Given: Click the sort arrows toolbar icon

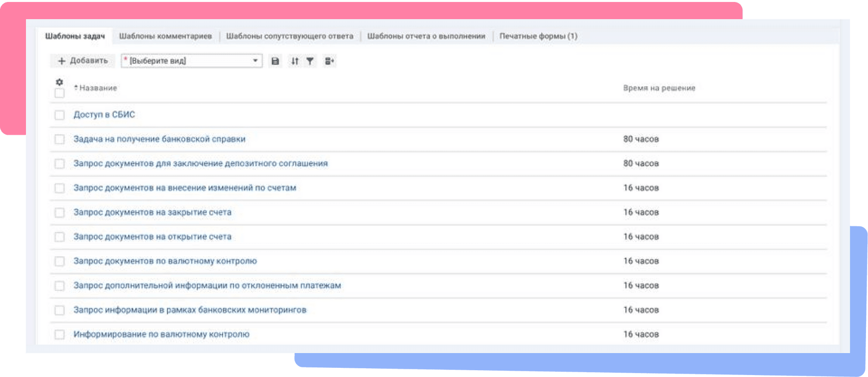Looking at the screenshot, I should [294, 61].
